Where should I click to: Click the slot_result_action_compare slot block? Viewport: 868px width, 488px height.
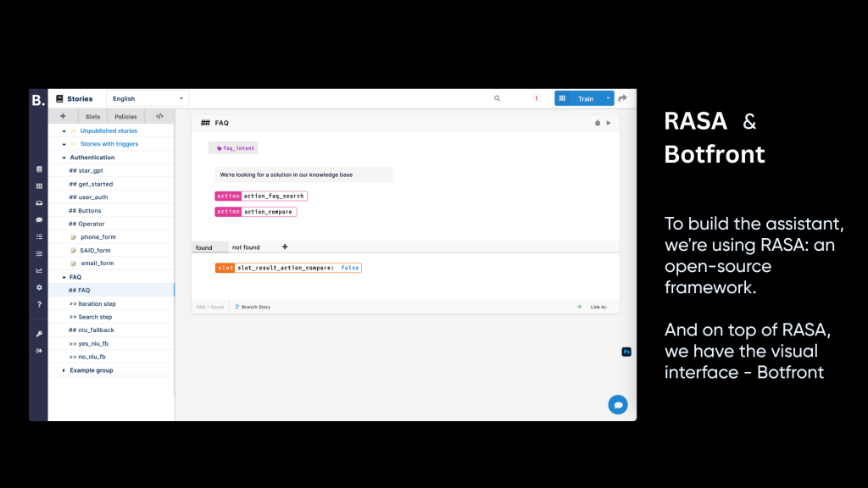(288, 268)
